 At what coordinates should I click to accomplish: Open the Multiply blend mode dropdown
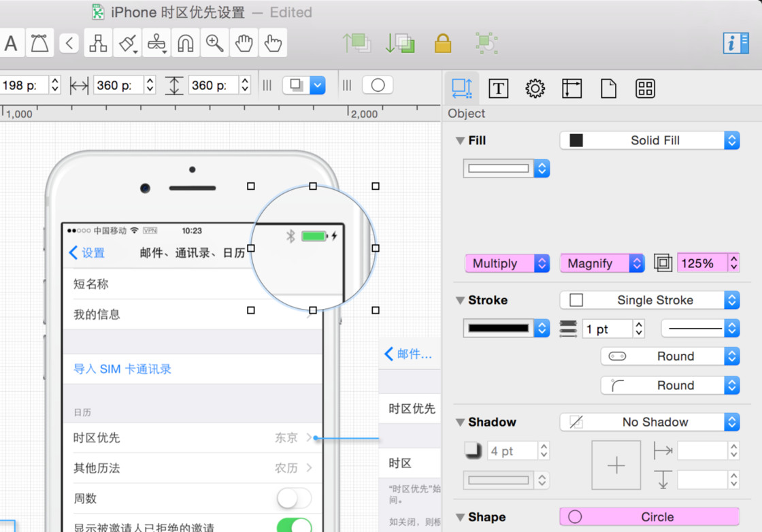click(507, 263)
